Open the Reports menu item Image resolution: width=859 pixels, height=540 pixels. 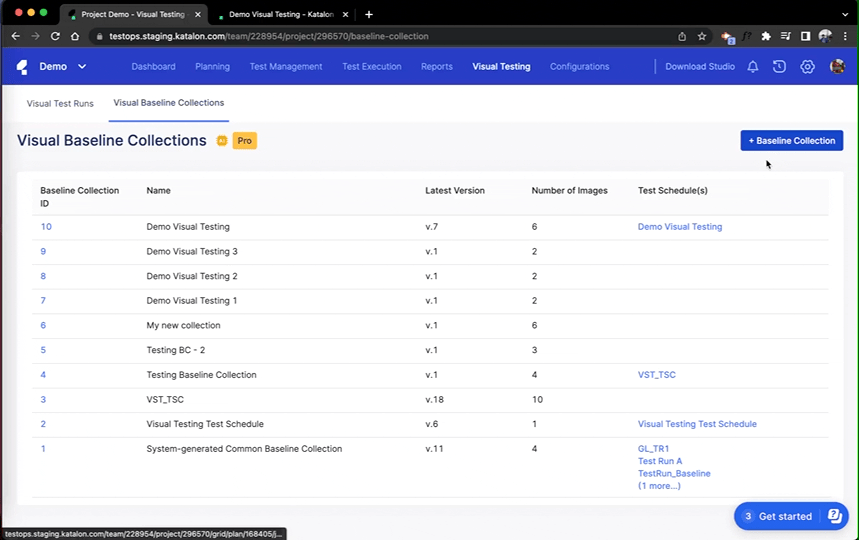tap(437, 67)
